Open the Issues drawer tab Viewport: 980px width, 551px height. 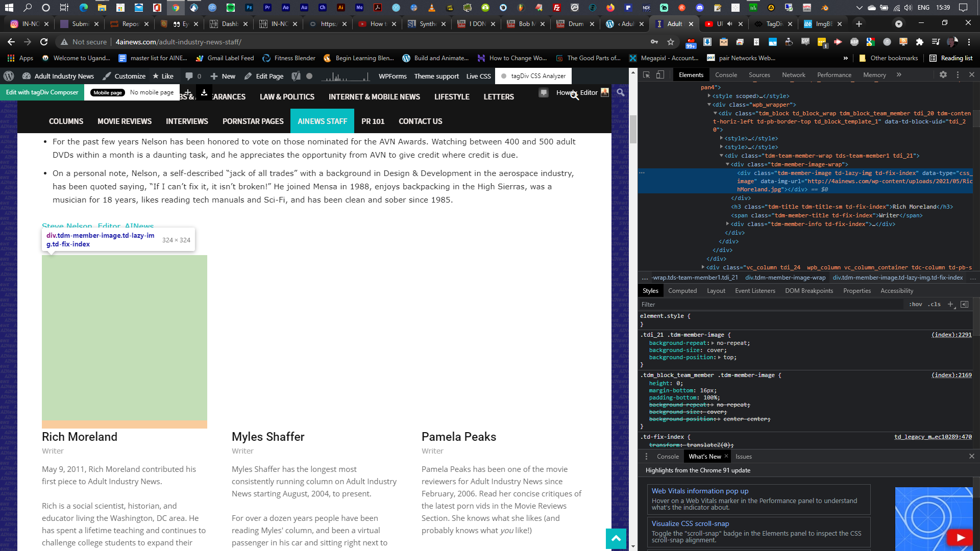pyautogui.click(x=744, y=457)
